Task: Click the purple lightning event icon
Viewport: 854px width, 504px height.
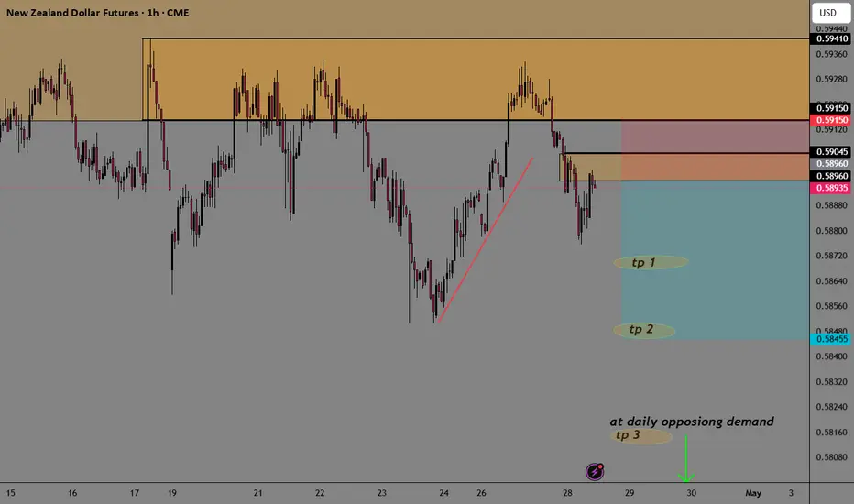Action: click(x=594, y=471)
